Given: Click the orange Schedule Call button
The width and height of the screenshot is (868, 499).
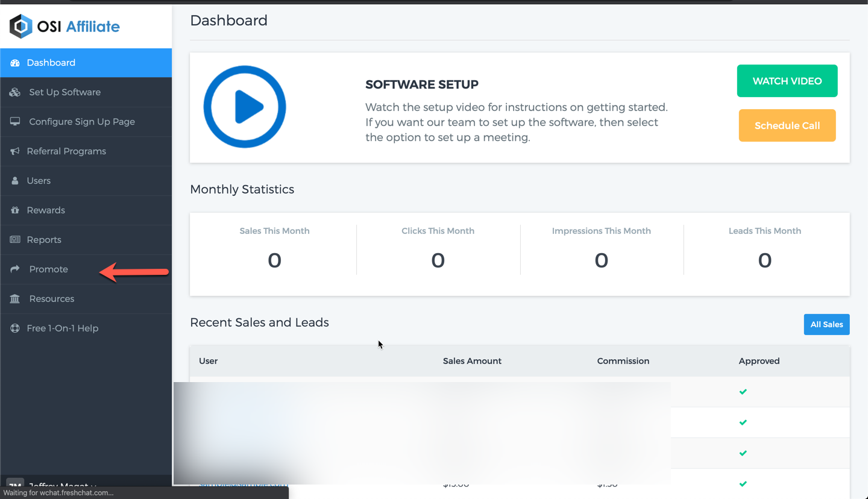Looking at the screenshot, I should point(787,125).
